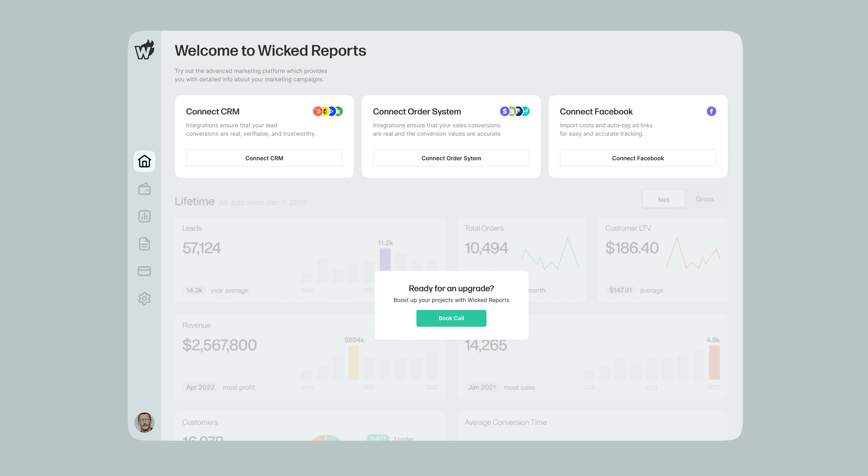The height and width of the screenshot is (476, 868).
Task: Click the green Keap integration icon
Action: tap(339, 111)
